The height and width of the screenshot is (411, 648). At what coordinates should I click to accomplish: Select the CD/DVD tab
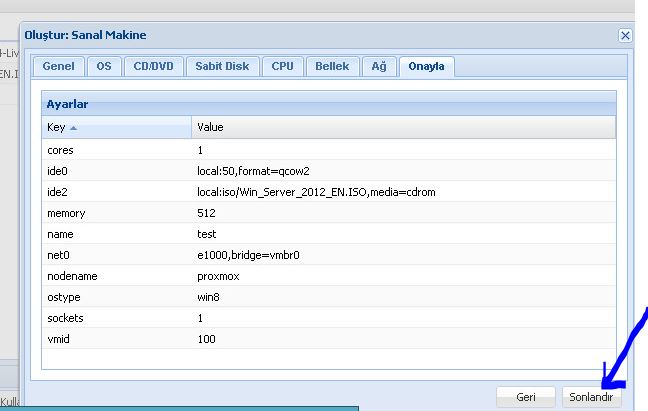[155, 67]
